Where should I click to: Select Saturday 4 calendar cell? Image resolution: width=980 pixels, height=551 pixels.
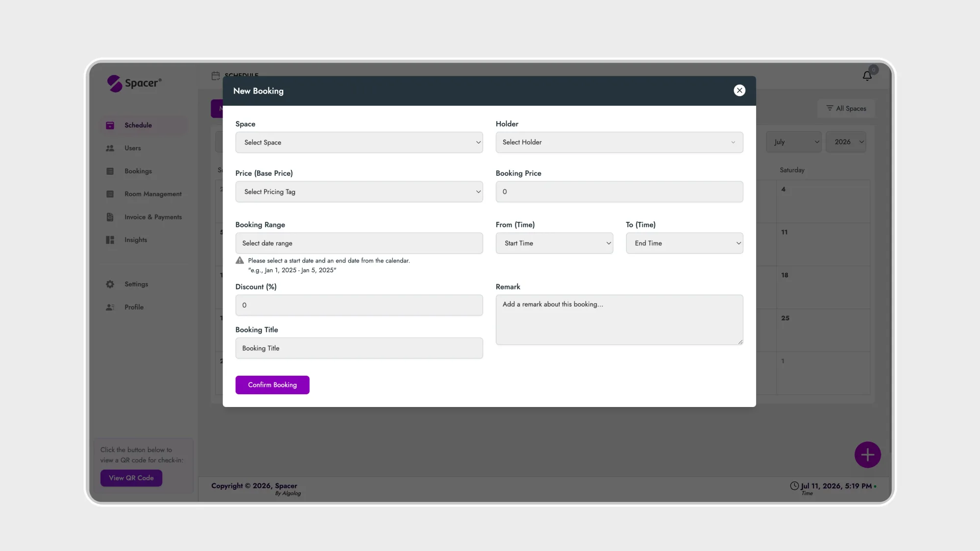pos(823,202)
